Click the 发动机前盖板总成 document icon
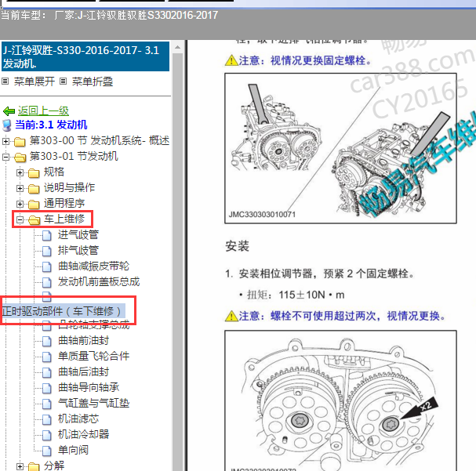The image size is (476, 471). tap(47, 282)
